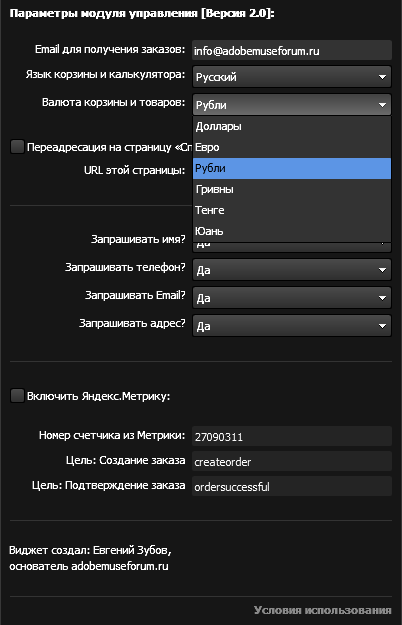Choose Евро from the currency list
This screenshot has width=402, height=625.
coord(292,147)
